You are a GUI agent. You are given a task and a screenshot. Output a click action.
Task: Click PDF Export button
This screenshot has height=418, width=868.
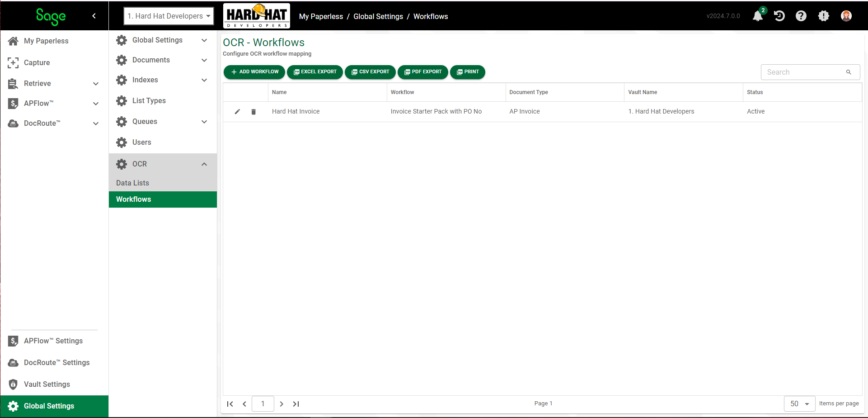pos(423,72)
